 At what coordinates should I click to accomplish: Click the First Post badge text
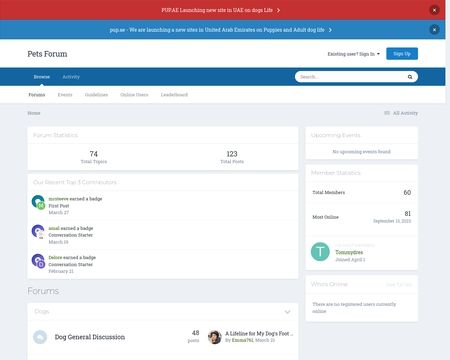click(x=59, y=206)
